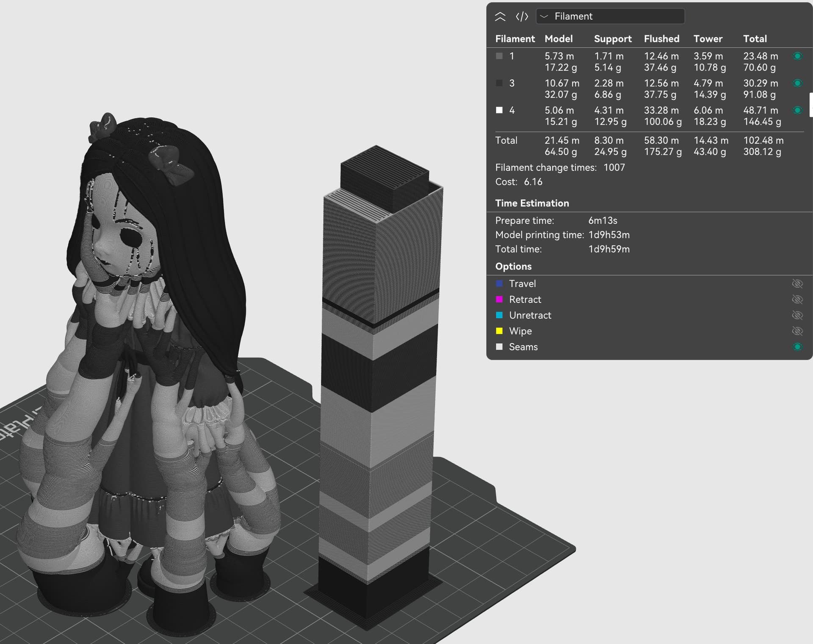
Task: Enable Wipe display eye icon
Action: [797, 331]
